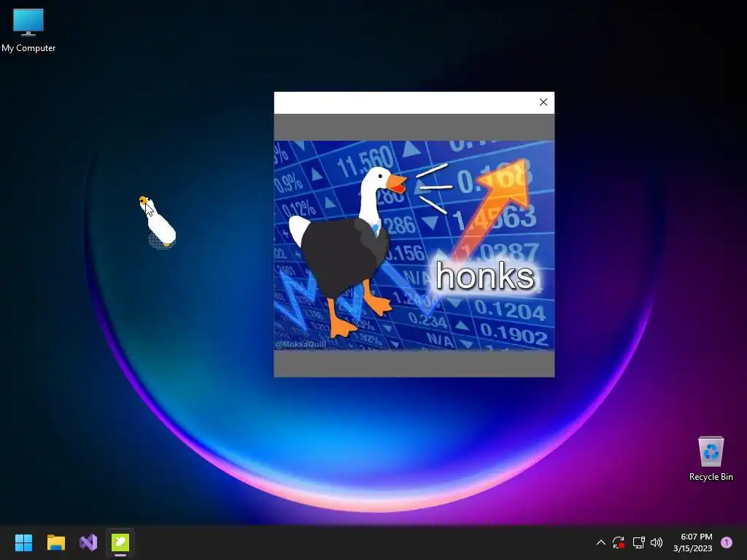Open the notification badge showing 1
747x560 pixels.
(727, 542)
